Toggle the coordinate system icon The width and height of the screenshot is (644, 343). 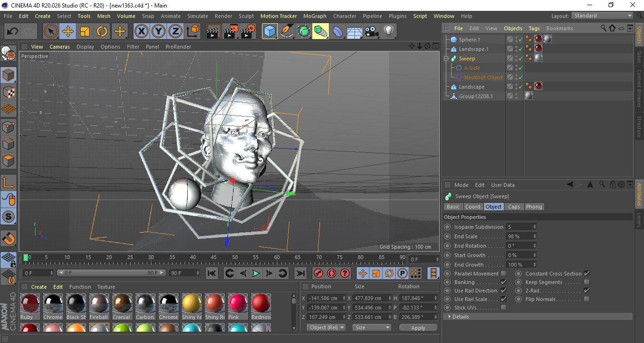192,32
